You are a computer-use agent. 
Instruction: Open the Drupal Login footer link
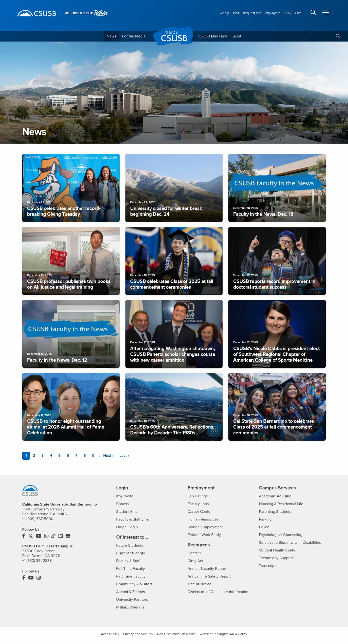click(x=127, y=527)
